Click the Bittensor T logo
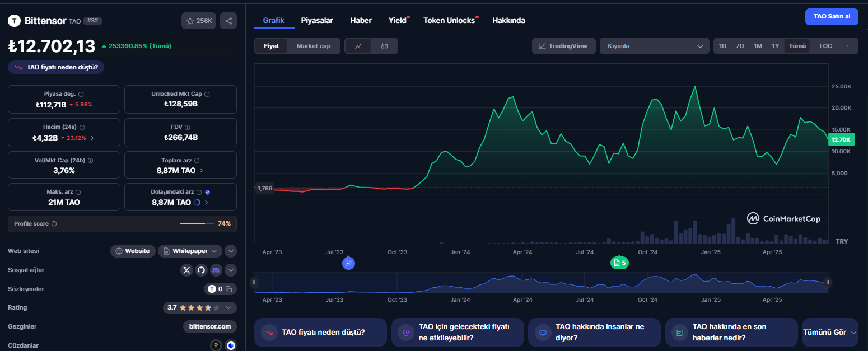 [x=14, y=21]
